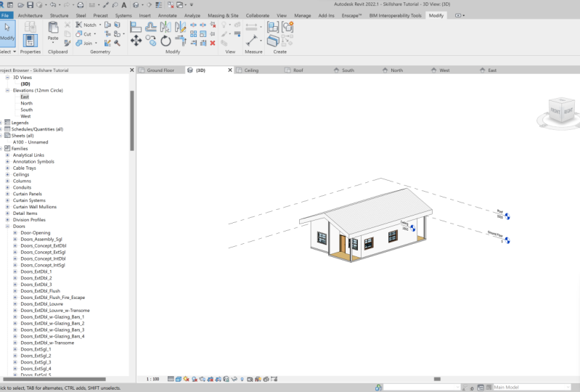The width and height of the screenshot is (580, 392).
Task: Open the Notch dropdown arrow
Action: [x=100, y=25]
